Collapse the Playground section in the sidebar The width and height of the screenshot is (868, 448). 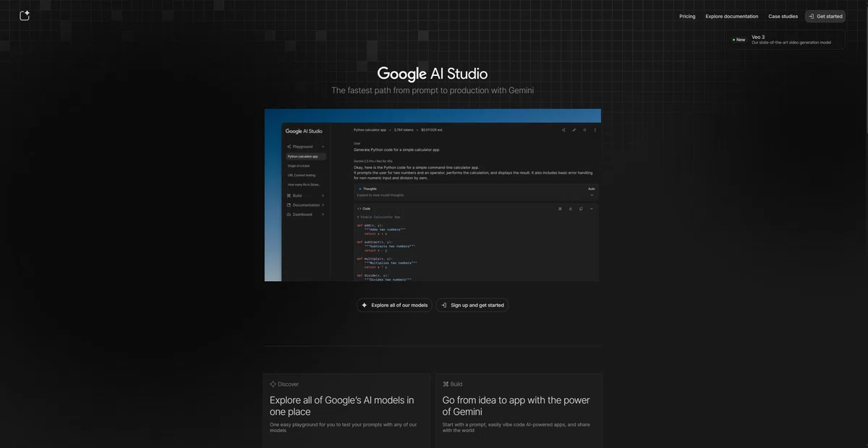(323, 147)
